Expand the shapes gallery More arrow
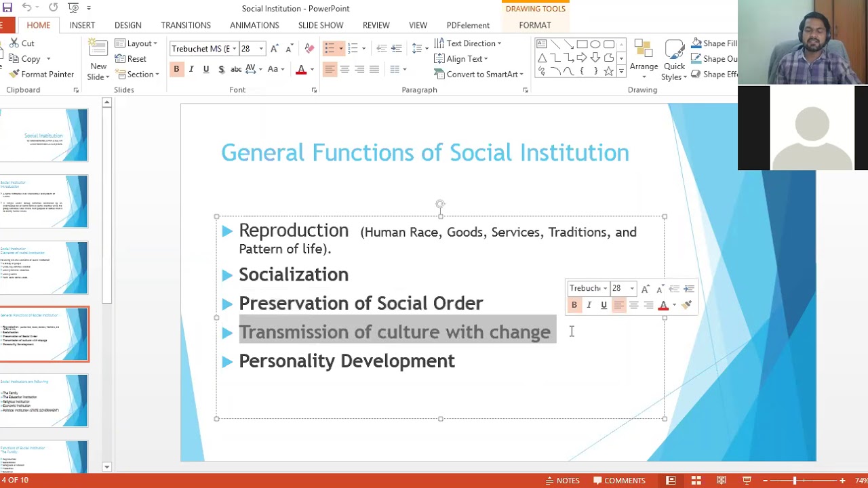 click(x=621, y=72)
